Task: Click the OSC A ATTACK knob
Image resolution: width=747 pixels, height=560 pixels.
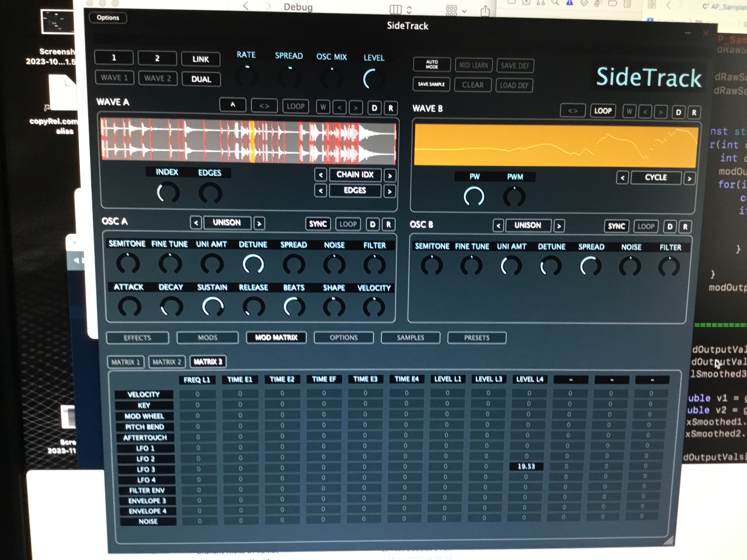Action: point(129,306)
